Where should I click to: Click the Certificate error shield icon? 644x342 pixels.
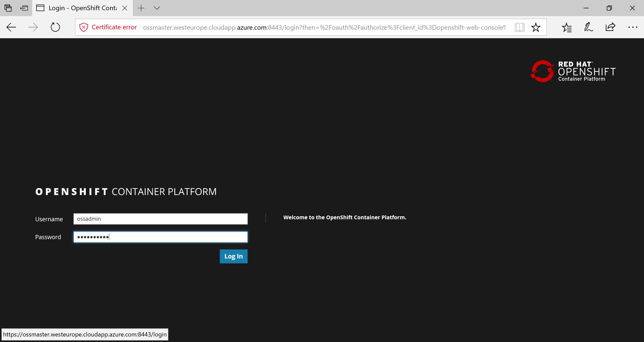coord(84,27)
